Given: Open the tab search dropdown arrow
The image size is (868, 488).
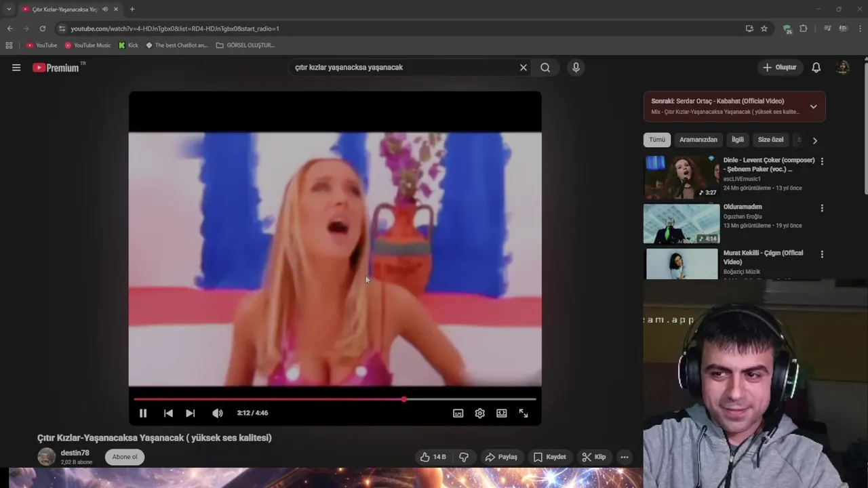Looking at the screenshot, I should point(9,9).
